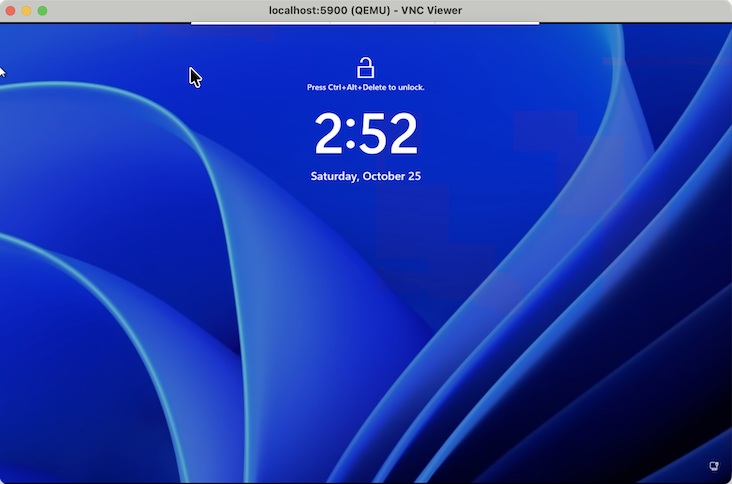Click the word Saturday in the date

click(337, 176)
